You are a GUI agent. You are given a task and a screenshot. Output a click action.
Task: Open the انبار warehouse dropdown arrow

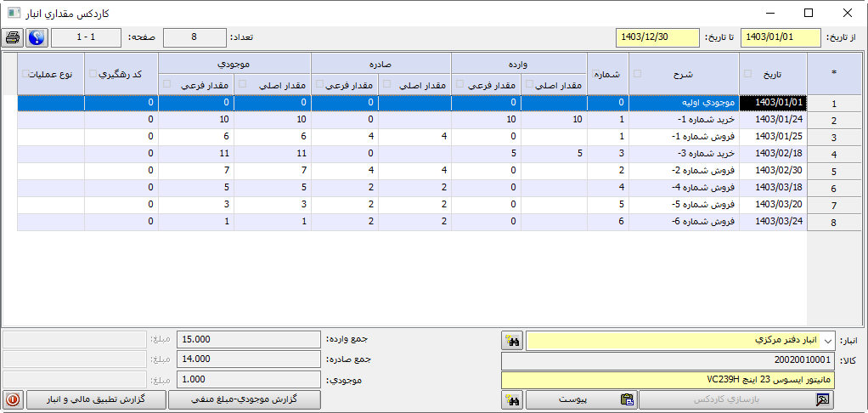coord(827,341)
